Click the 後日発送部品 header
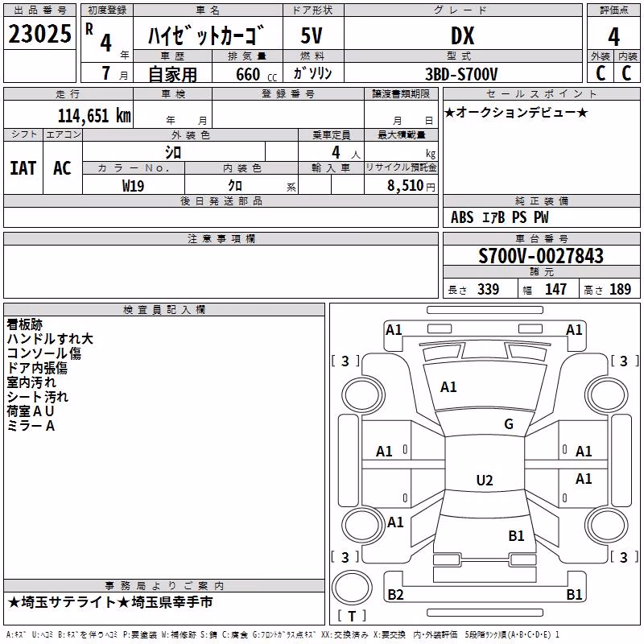The width and height of the screenshot is (644, 644). tap(221, 200)
